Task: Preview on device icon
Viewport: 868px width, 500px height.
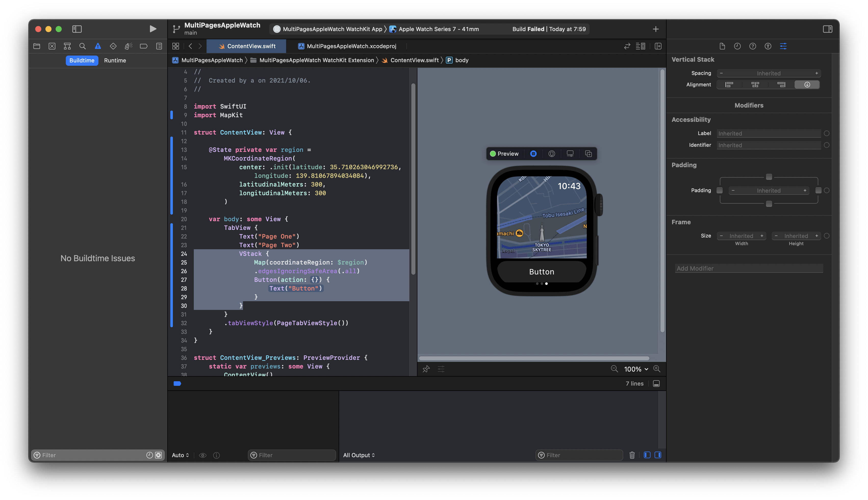Action: coord(570,153)
